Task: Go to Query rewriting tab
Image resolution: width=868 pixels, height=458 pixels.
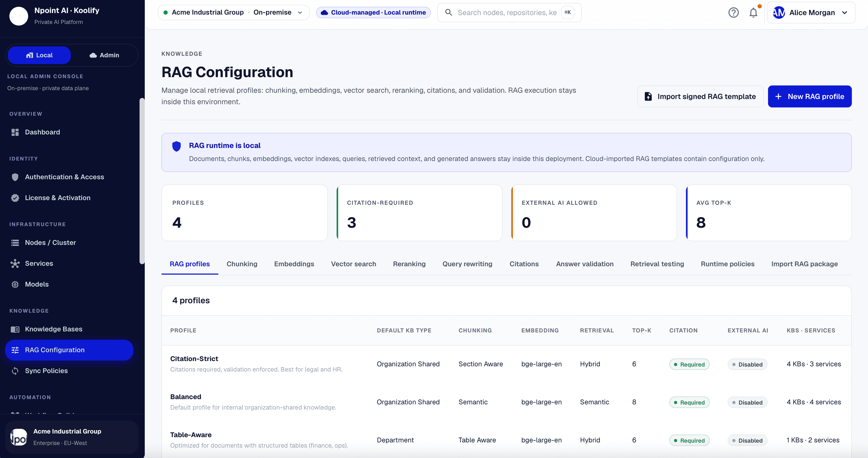Action: pos(467,264)
